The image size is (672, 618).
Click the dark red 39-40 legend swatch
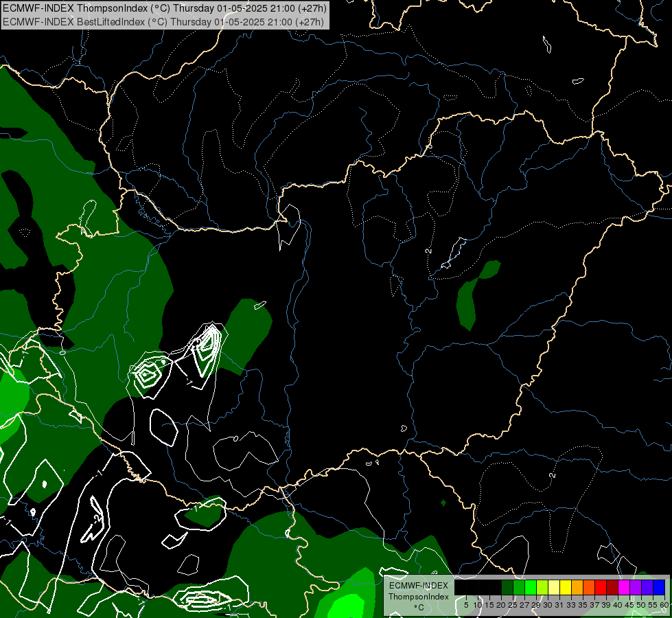tap(612, 587)
